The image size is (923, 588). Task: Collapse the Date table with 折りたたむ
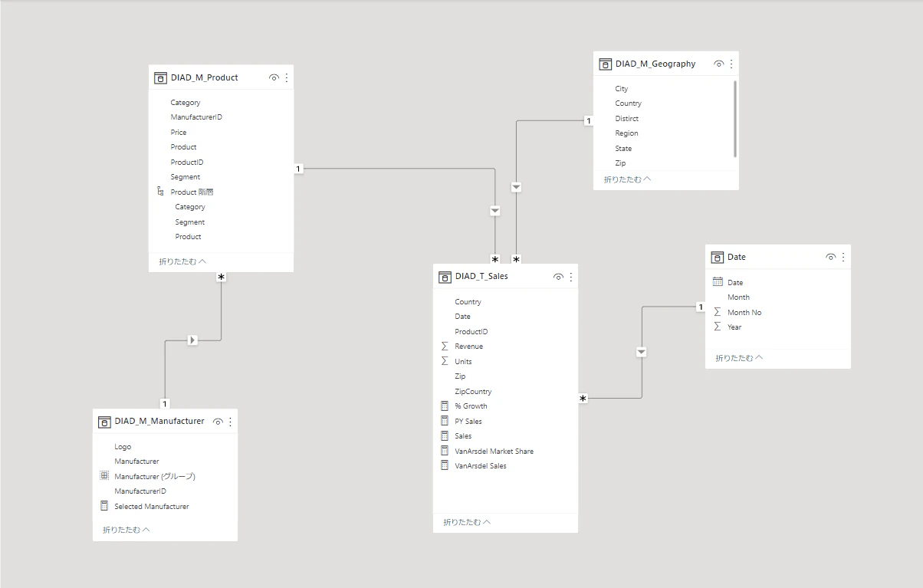click(739, 358)
